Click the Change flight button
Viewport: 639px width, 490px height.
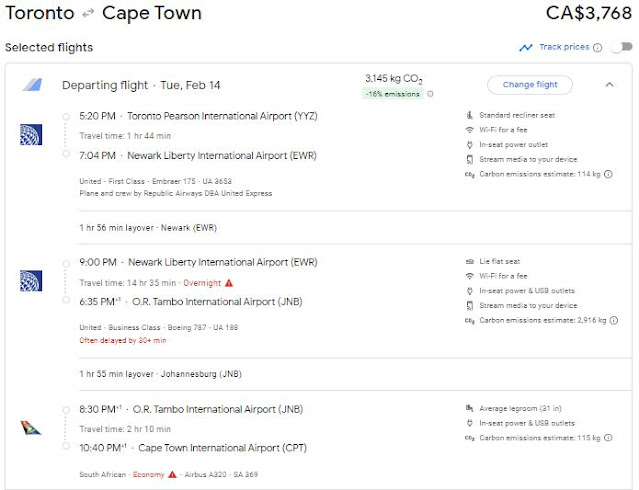tap(530, 85)
